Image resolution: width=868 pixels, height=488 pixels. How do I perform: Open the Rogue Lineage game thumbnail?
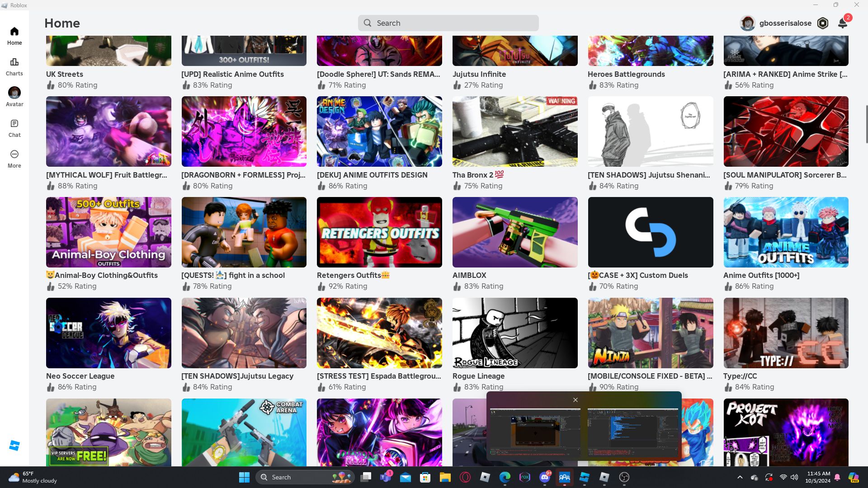pyautogui.click(x=515, y=333)
